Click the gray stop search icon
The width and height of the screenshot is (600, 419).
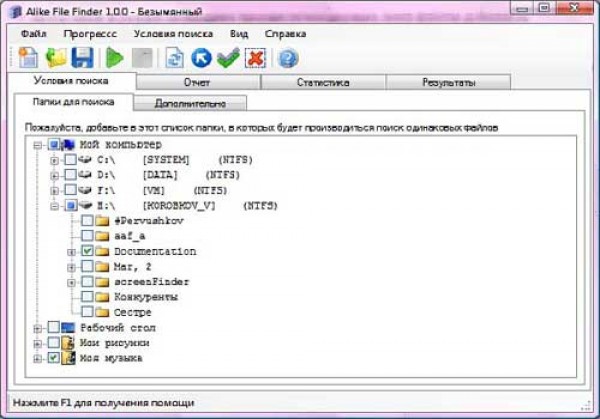(x=142, y=58)
